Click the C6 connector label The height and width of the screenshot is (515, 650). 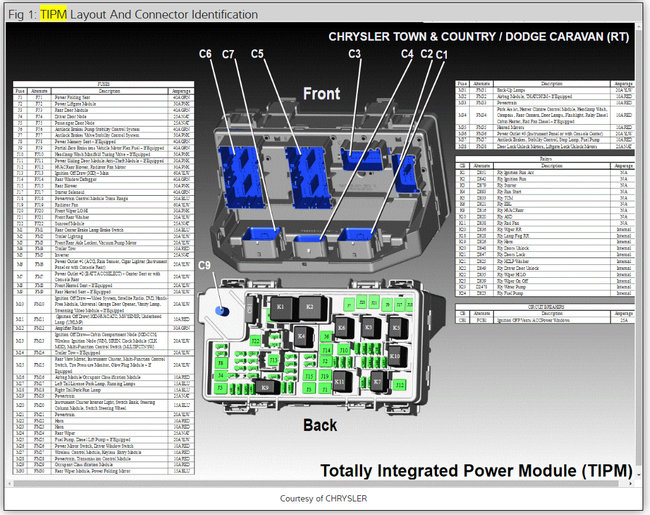click(x=205, y=54)
